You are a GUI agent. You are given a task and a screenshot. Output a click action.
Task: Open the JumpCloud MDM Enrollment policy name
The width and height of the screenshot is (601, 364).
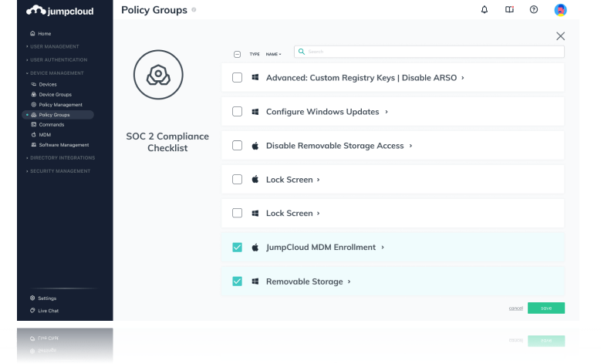(x=321, y=247)
